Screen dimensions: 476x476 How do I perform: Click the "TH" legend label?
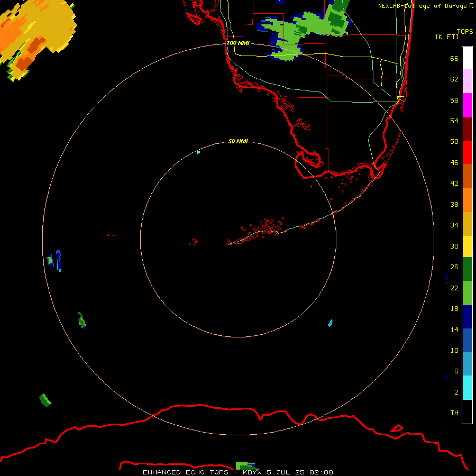pyautogui.click(x=454, y=413)
